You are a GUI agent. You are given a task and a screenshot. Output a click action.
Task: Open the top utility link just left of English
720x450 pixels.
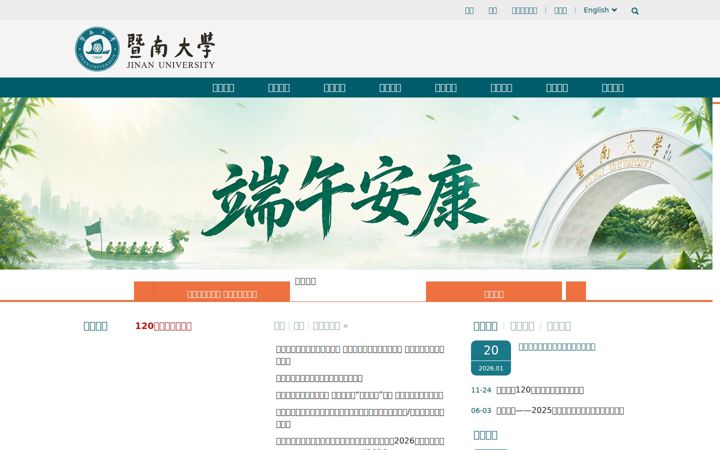click(x=560, y=11)
